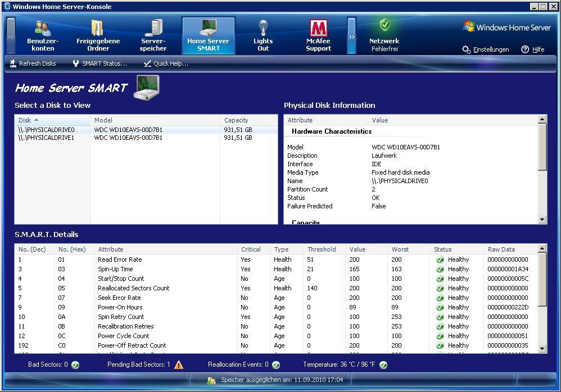Open Hilfe help
561x392 pixels.
pos(533,49)
